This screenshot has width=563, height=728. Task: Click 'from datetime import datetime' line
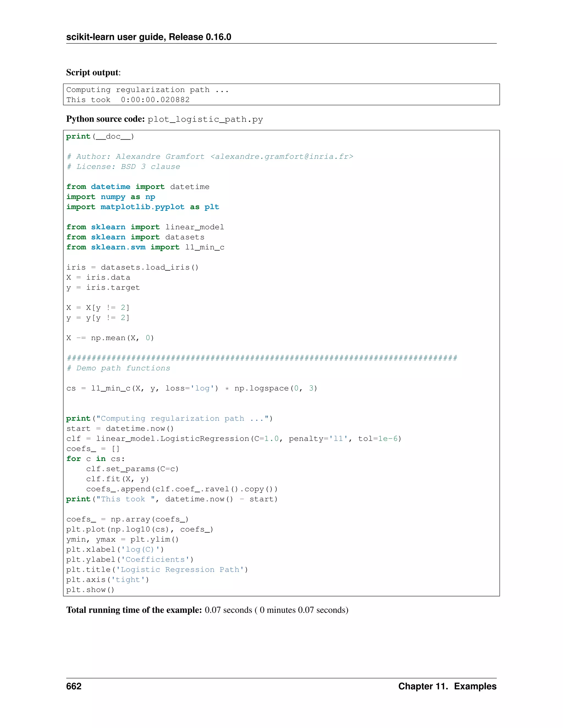pyautogui.click(x=138, y=187)
